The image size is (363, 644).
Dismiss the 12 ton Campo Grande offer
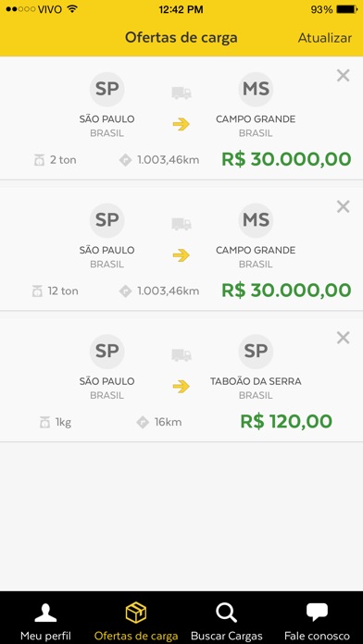point(343,206)
